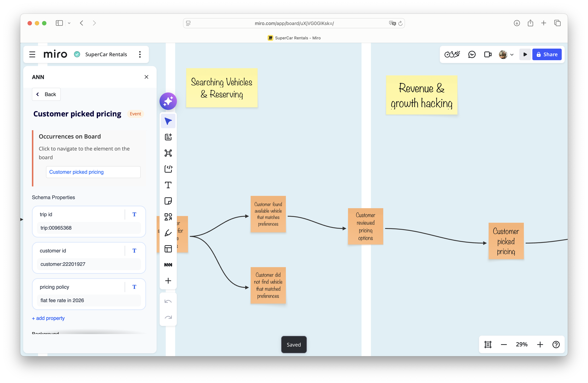This screenshot has height=383, width=588.
Task: Open Safari translate page icon
Action: [x=392, y=23]
